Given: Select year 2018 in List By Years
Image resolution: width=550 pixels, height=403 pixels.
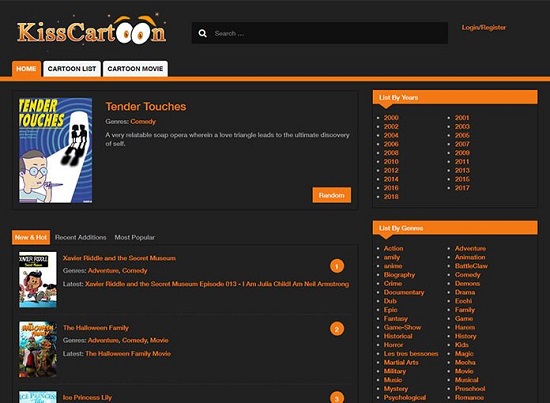Looking at the screenshot, I should [x=391, y=197].
